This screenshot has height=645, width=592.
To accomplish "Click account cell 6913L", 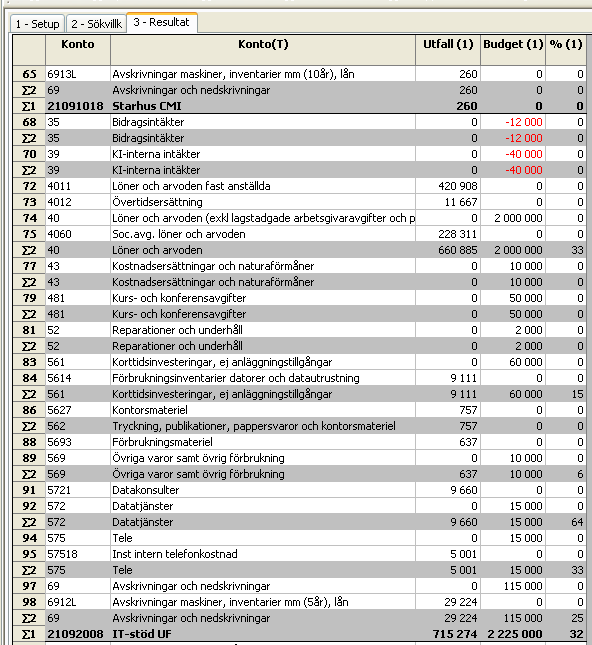I will click(x=78, y=74).
